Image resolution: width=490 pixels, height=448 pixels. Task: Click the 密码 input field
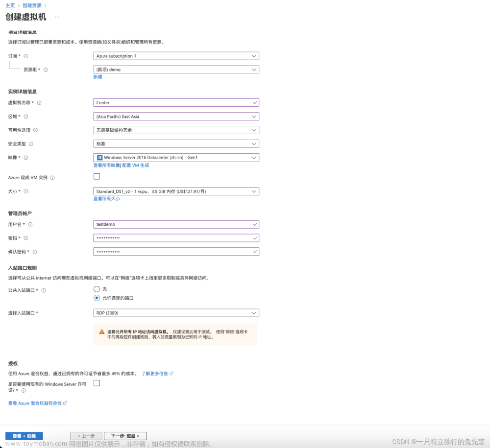(x=176, y=238)
